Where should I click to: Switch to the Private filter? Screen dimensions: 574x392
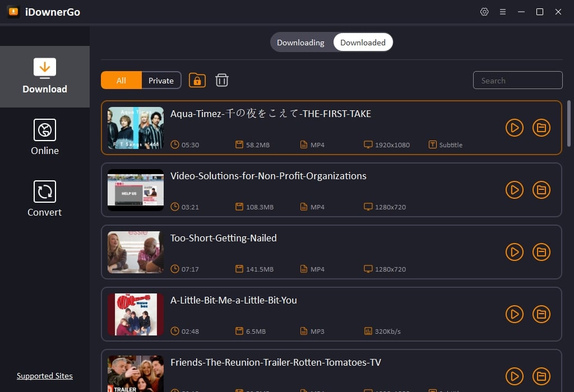(161, 80)
